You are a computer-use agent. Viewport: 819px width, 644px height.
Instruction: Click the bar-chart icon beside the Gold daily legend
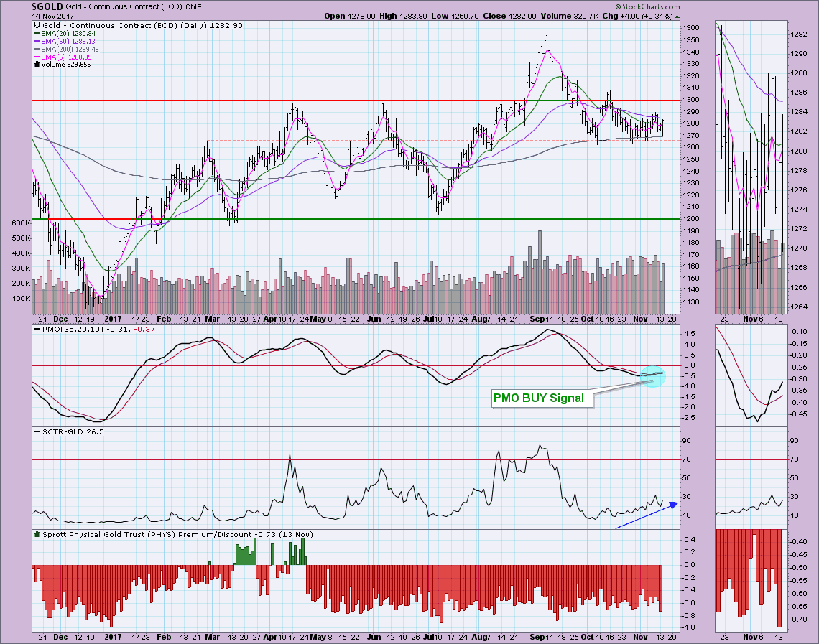point(37,25)
